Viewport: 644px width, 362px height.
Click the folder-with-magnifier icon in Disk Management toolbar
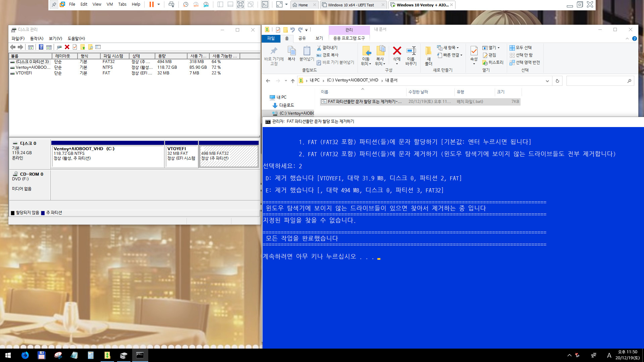91,47
